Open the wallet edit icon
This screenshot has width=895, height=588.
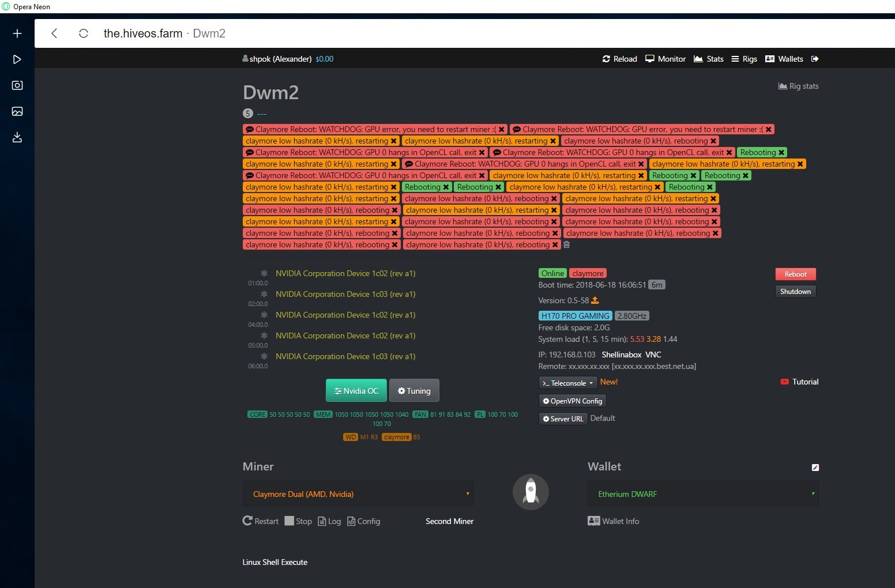point(815,468)
